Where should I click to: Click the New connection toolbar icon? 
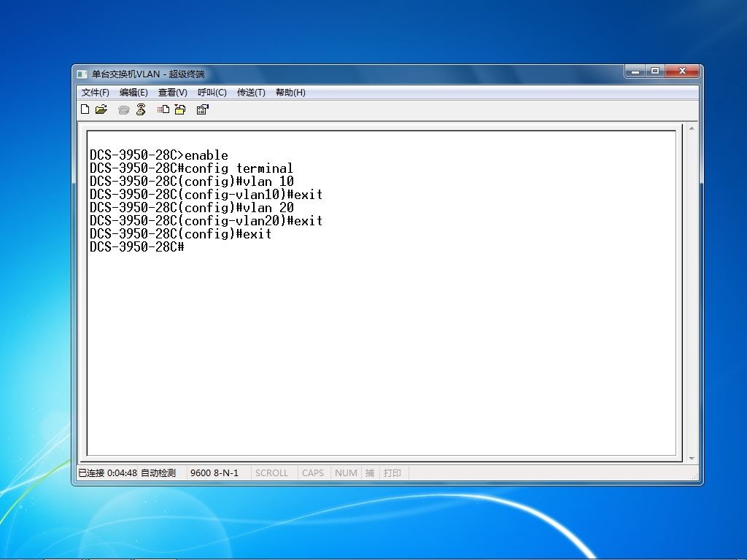[85, 109]
